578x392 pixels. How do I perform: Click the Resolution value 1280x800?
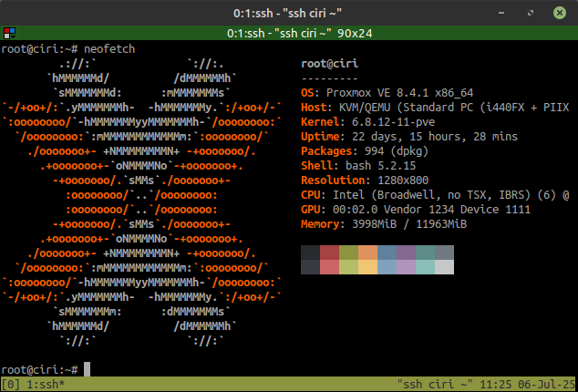point(403,181)
